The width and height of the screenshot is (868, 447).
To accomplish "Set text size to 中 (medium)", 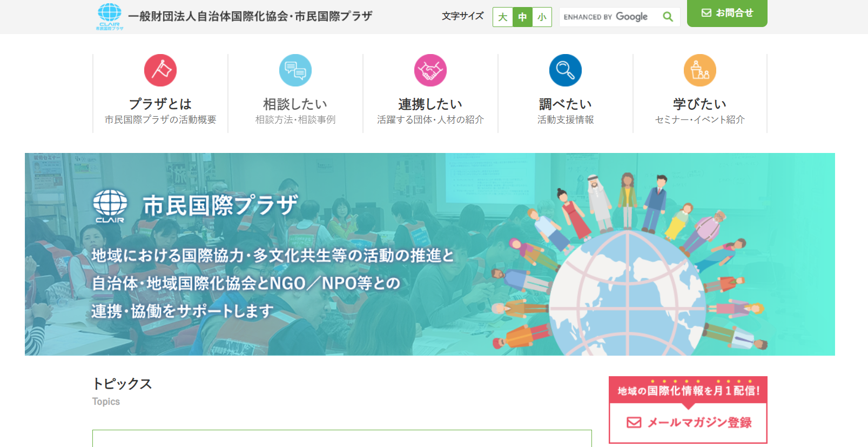I will click(522, 17).
